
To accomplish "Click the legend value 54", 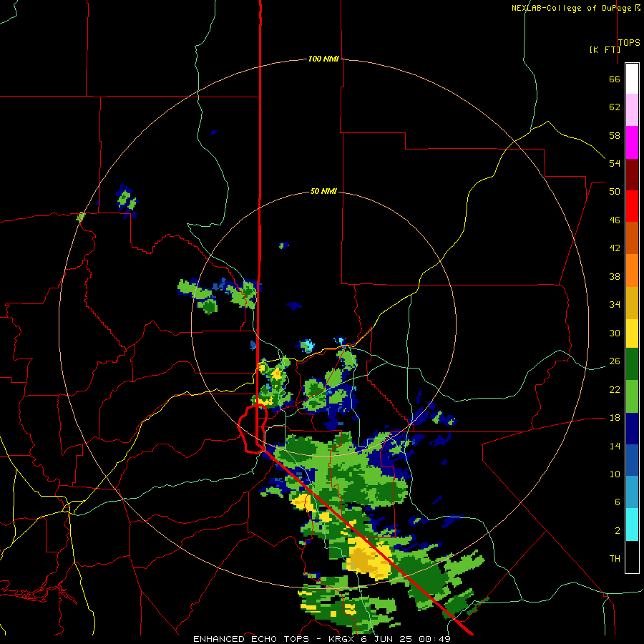I will pos(615,163).
